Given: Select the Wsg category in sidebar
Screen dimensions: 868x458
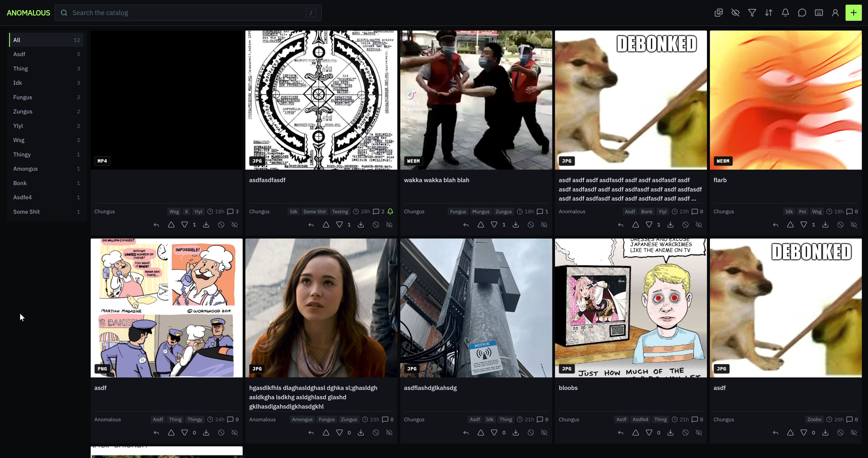Looking at the screenshot, I should (x=46, y=140).
